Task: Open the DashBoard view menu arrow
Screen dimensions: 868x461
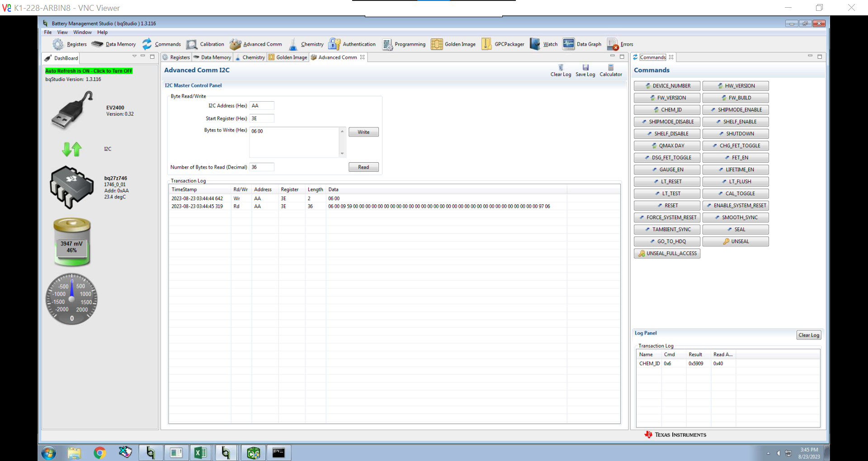Action: tap(134, 56)
